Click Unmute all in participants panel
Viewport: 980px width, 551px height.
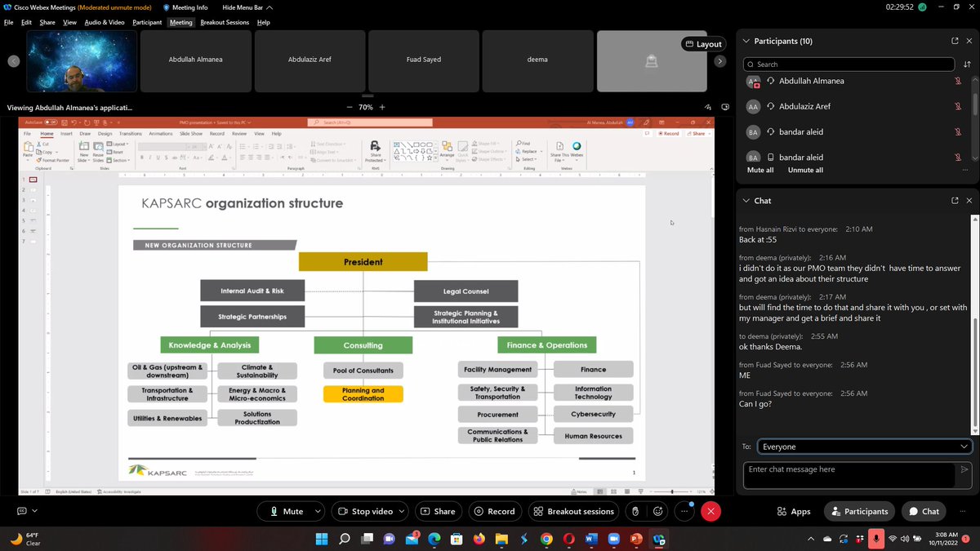805,170
